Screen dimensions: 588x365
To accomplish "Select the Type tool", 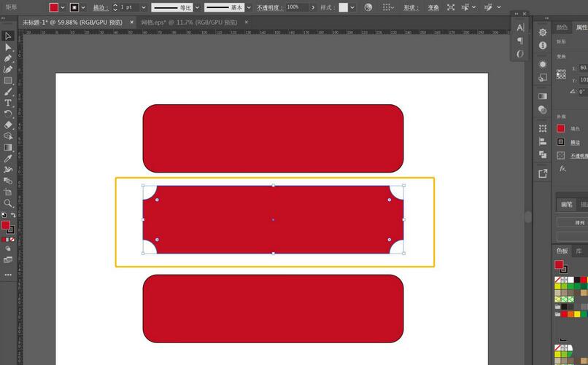I will (8, 103).
